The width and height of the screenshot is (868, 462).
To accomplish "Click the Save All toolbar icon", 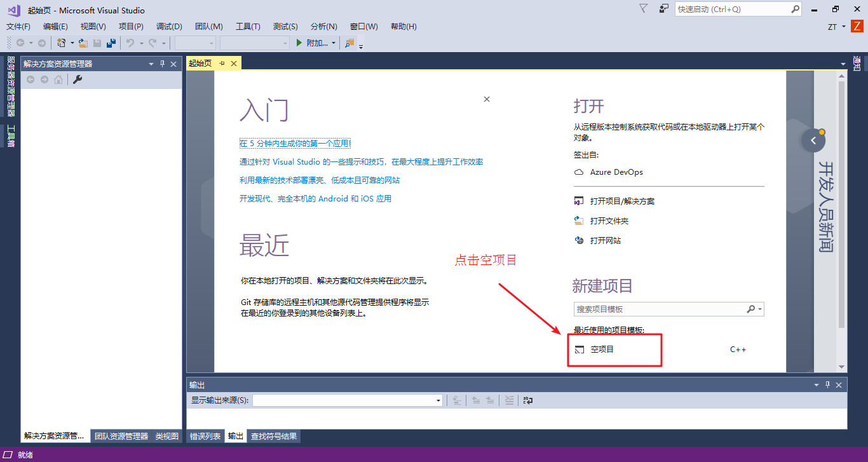I will pos(111,43).
